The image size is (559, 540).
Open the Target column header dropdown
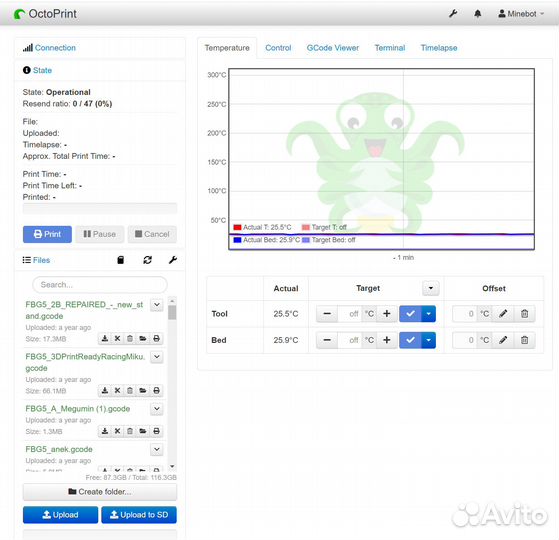(x=431, y=288)
